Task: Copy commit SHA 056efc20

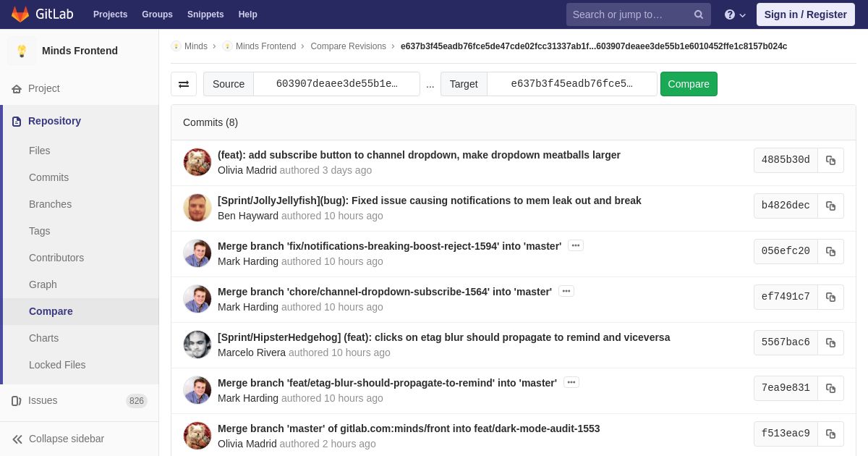Action: click(831, 251)
